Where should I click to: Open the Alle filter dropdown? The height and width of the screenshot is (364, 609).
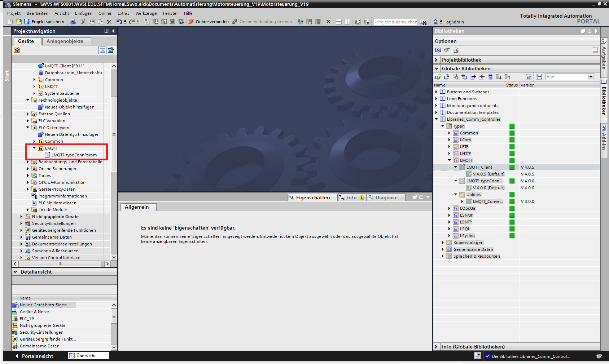[x=591, y=77]
